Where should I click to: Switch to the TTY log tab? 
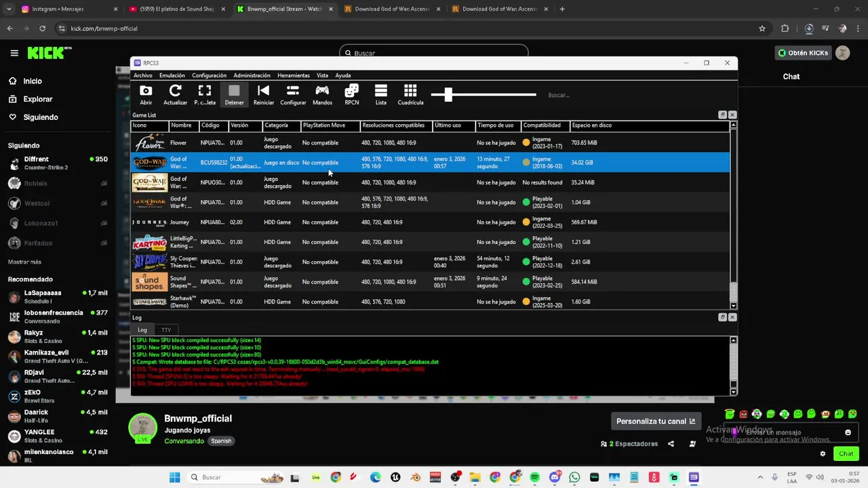tap(166, 330)
